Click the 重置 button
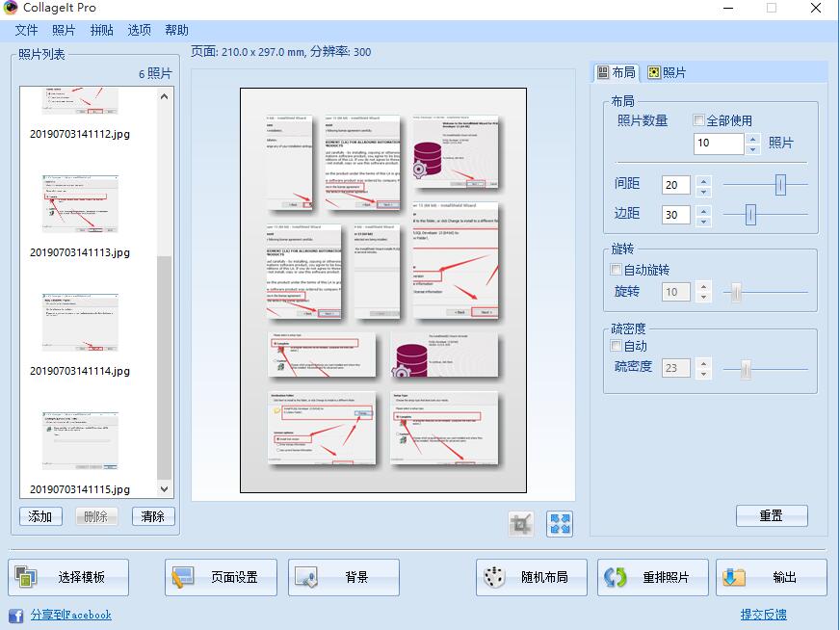The image size is (840, 630). pyautogui.click(x=771, y=515)
